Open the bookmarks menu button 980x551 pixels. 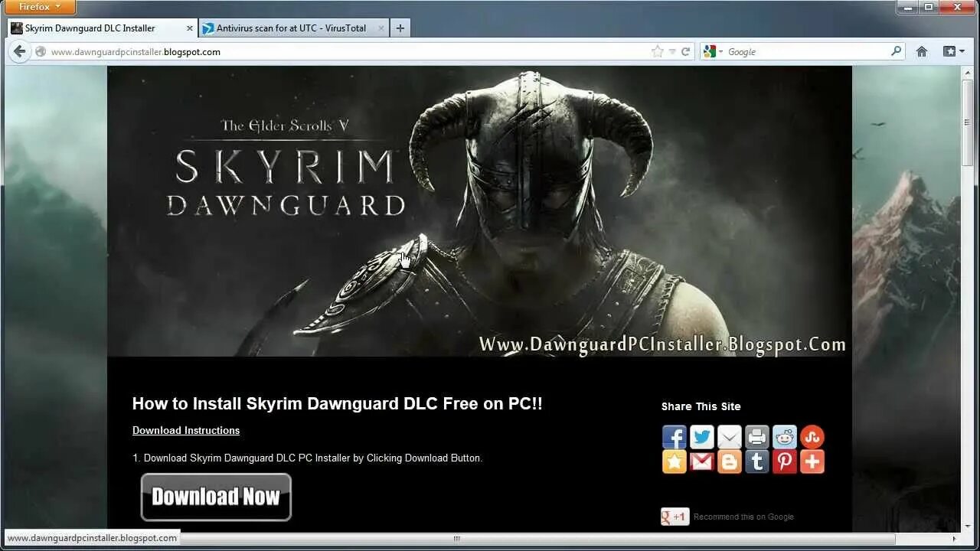(953, 51)
